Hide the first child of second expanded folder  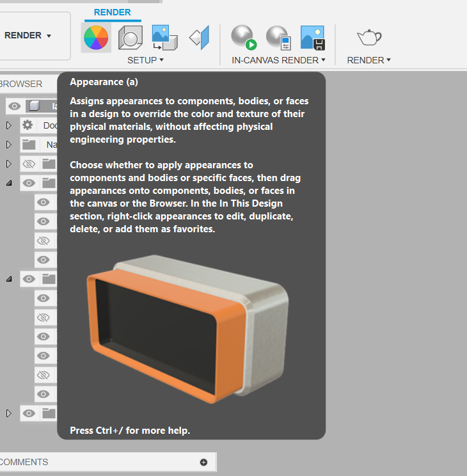point(43,298)
